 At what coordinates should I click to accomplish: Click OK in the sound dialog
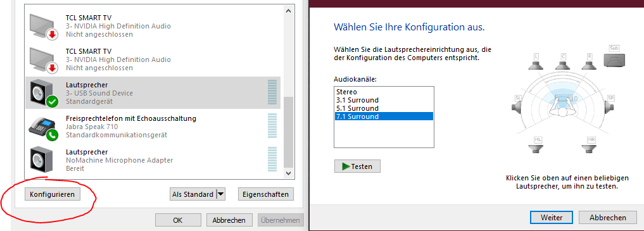[x=177, y=220]
